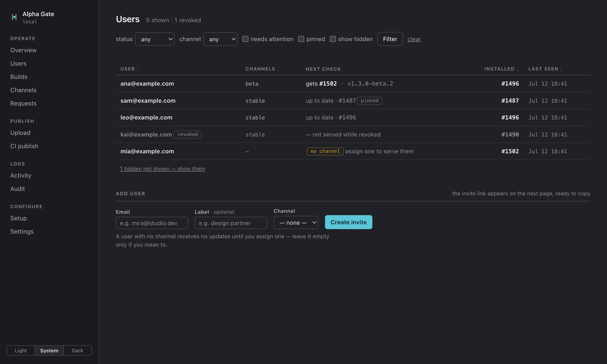Open the Audit log page
Image resolution: width=607 pixels, height=364 pixels.
(x=18, y=189)
